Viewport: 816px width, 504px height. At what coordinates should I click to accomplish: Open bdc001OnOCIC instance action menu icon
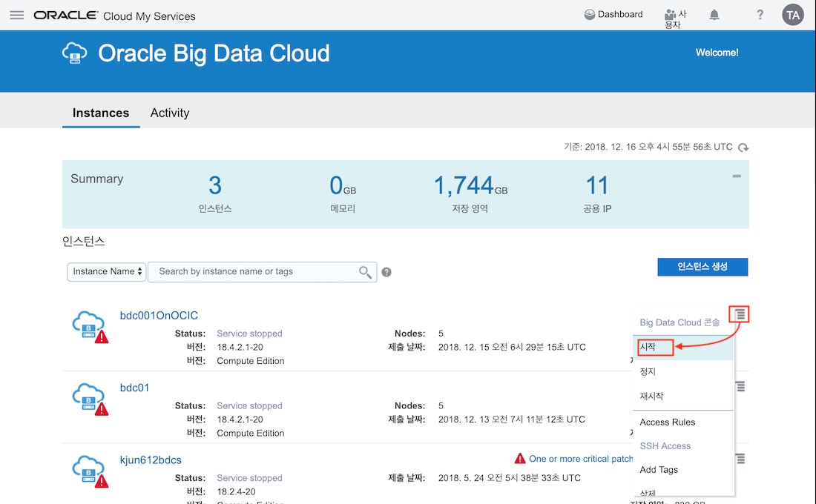[740, 315]
